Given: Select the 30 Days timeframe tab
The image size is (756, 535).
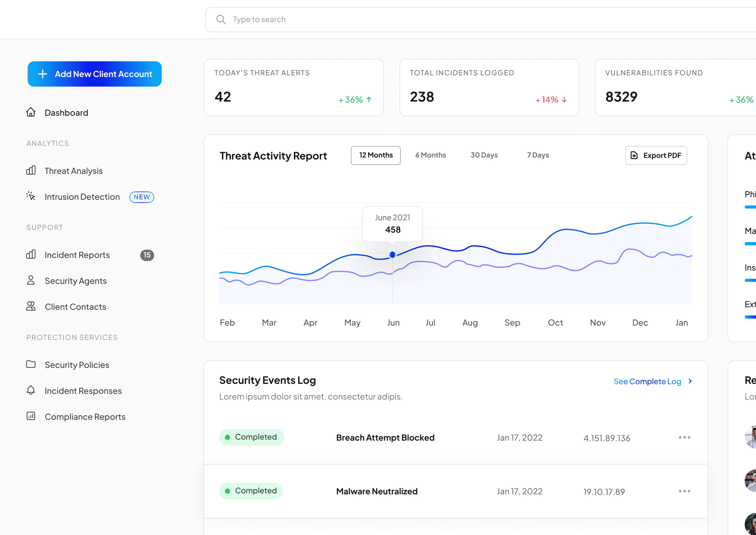Looking at the screenshot, I should tap(484, 155).
